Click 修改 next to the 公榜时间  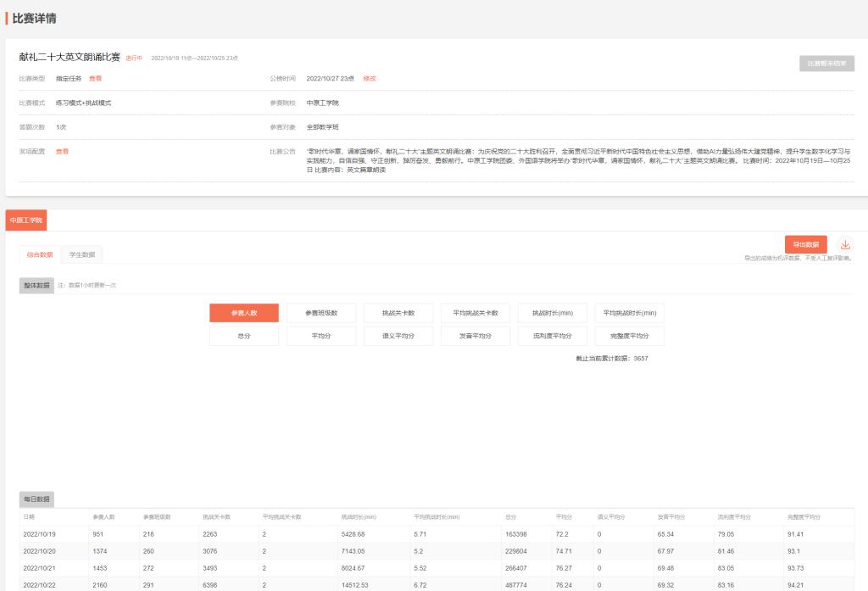[369, 78]
